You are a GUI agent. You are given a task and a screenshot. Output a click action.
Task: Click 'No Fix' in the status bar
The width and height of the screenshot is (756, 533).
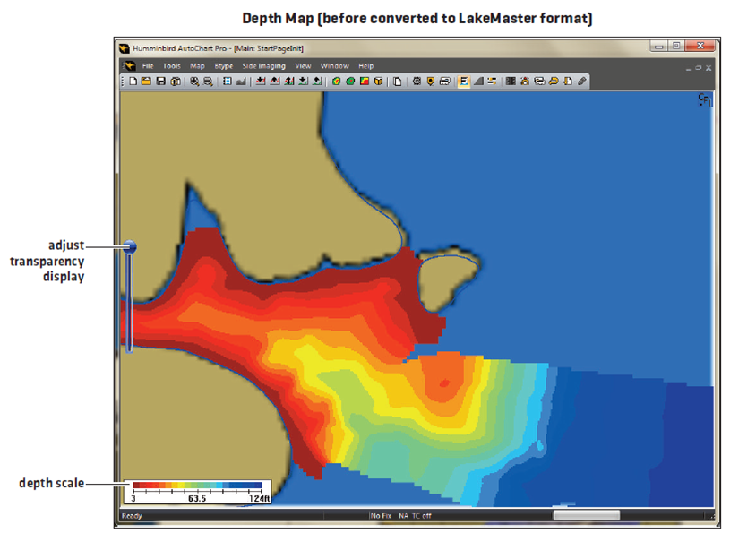click(x=381, y=516)
